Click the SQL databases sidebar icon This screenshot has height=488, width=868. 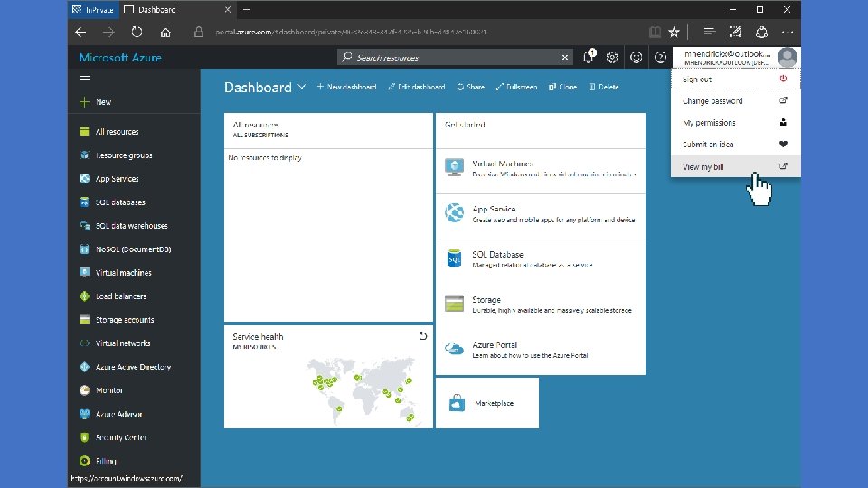(84, 202)
